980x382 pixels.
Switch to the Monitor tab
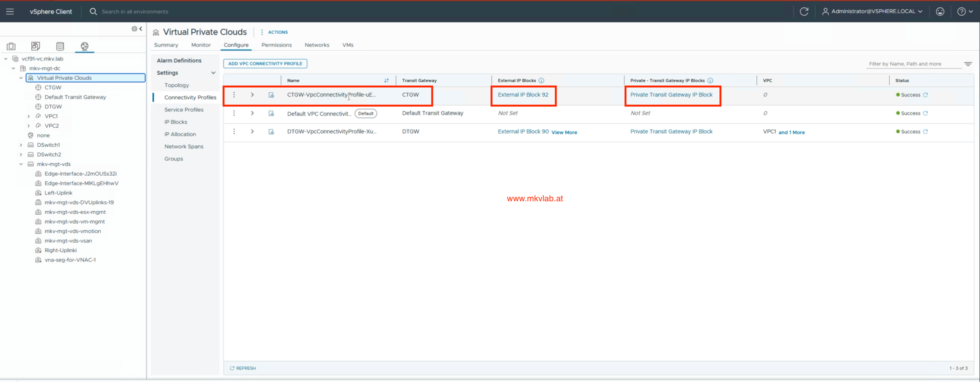(201, 45)
